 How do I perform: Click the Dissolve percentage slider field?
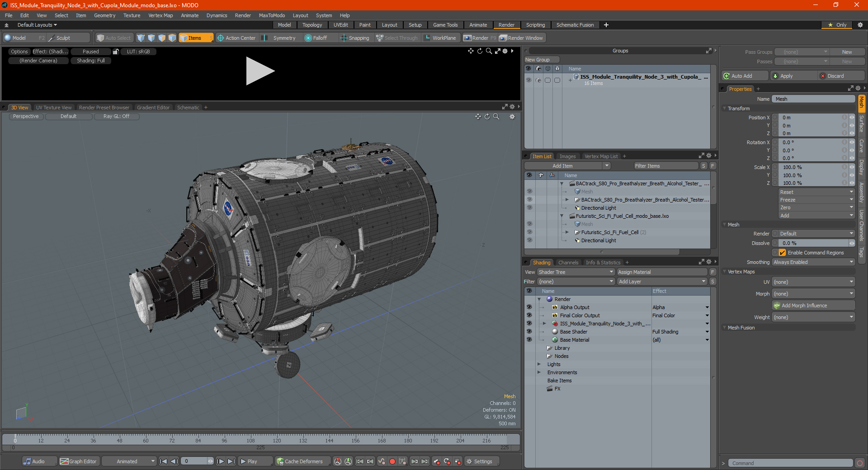click(813, 243)
